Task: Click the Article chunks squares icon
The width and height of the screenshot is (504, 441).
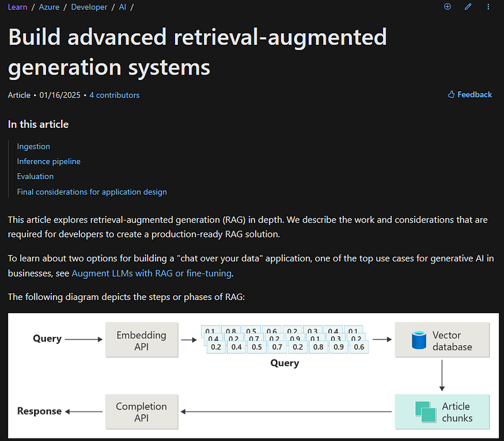Action: click(x=426, y=412)
